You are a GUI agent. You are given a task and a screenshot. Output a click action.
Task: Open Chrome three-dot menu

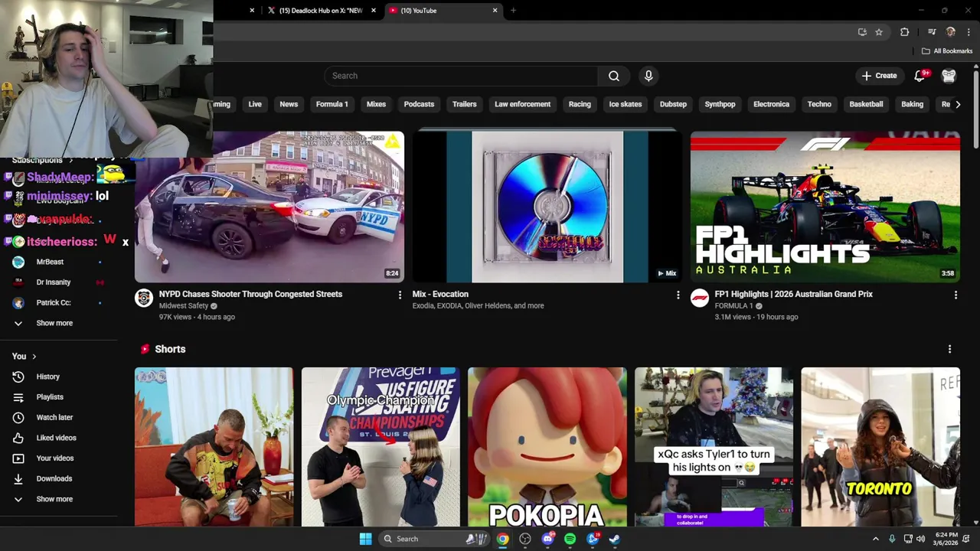point(969,32)
